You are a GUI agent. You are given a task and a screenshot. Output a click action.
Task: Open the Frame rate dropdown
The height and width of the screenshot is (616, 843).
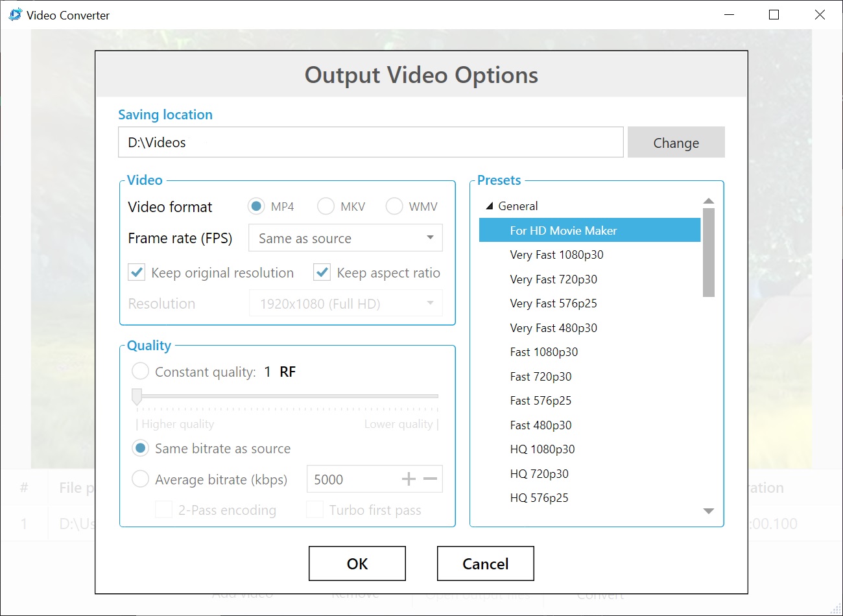click(x=346, y=238)
